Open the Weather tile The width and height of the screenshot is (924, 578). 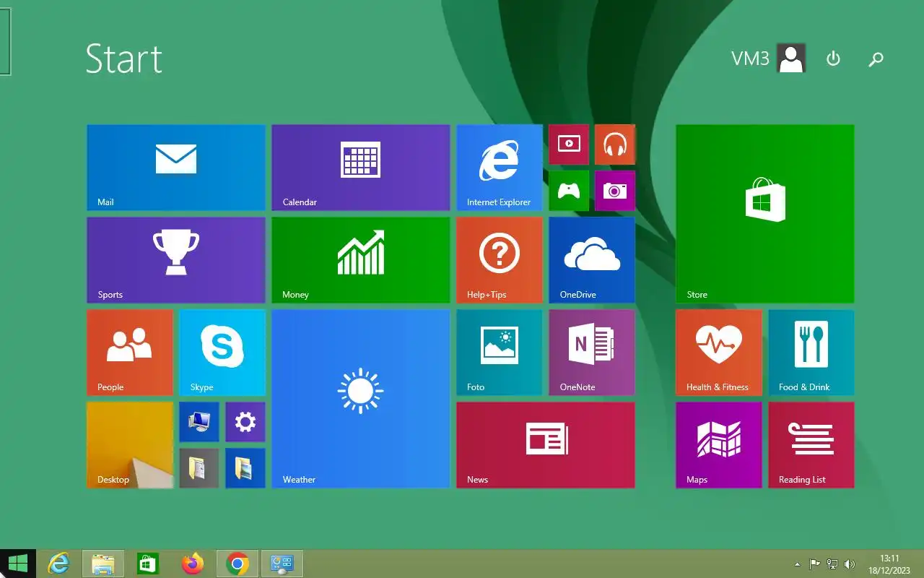(361, 399)
